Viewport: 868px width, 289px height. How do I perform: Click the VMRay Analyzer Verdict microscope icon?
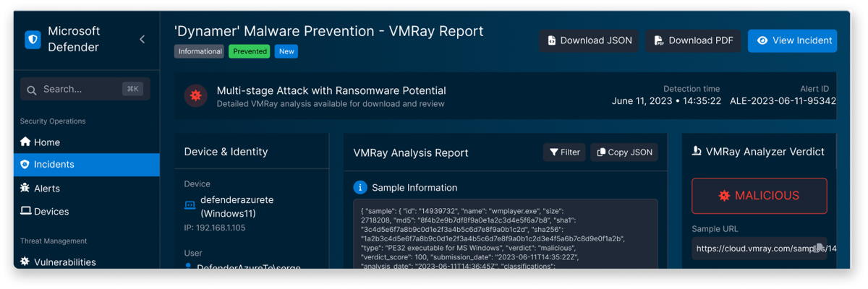click(697, 152)
